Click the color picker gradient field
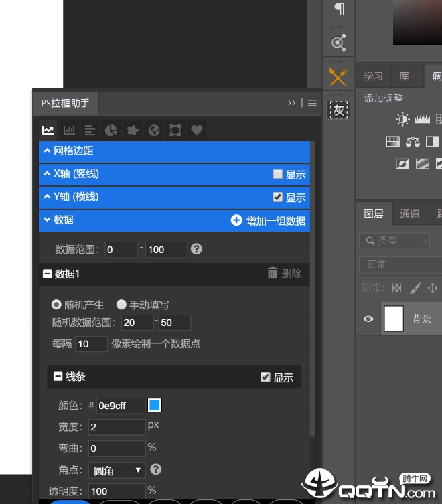Screen dimensions: 442x504 pyautogui.click(x=417, y=22)
